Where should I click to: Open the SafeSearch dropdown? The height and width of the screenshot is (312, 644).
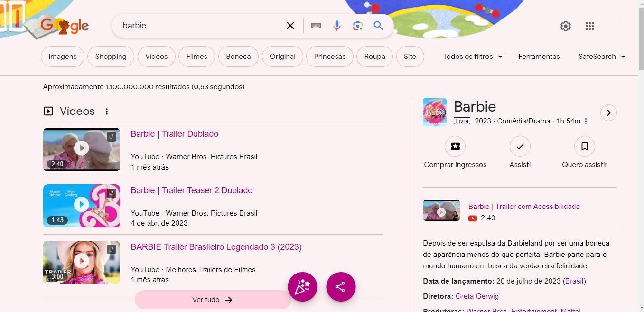[602, 57]
